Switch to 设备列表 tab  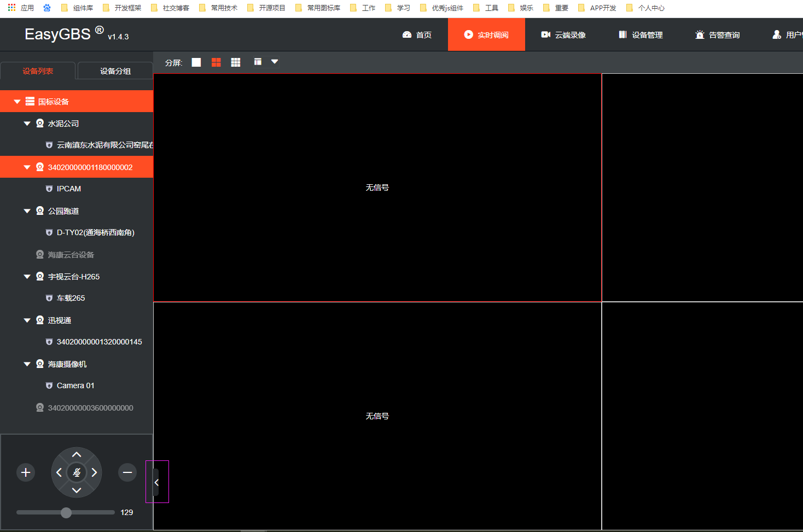coord(38,71)
